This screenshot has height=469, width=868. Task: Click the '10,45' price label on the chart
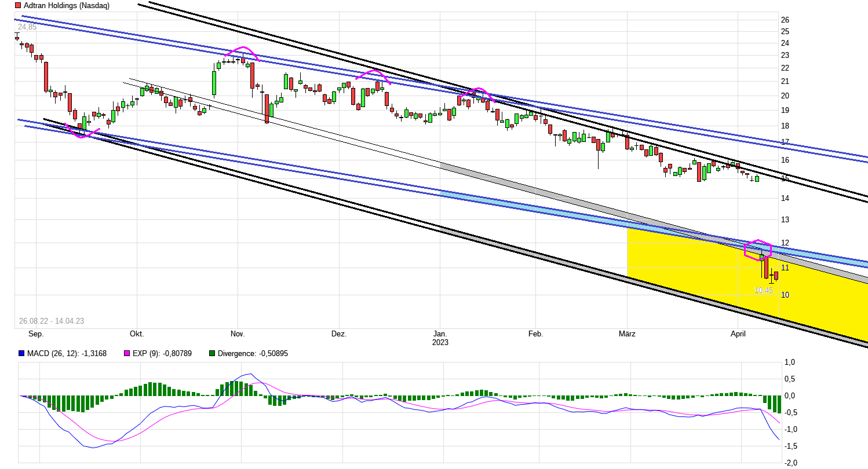pyautogui.click(x=763, y=290)
